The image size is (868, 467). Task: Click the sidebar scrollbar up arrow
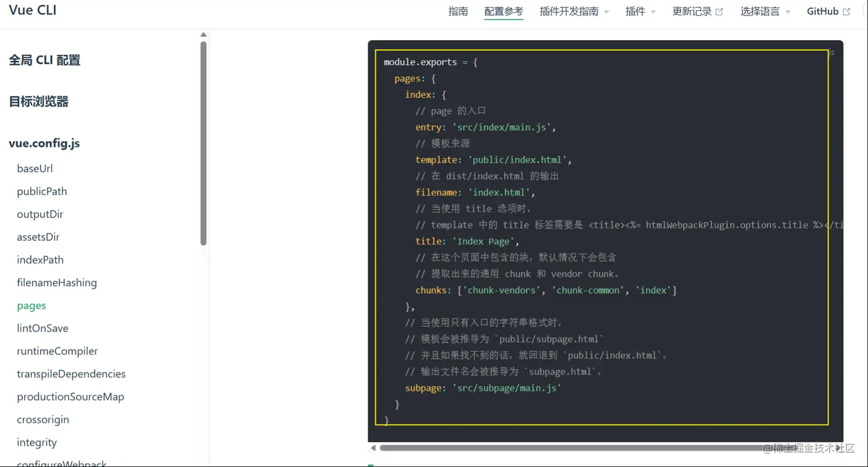point(203,34)
